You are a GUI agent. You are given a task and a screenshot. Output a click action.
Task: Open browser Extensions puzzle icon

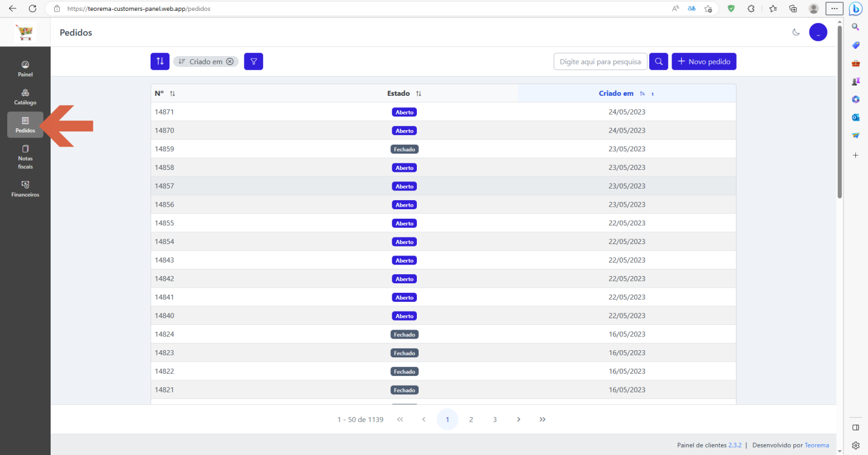click(751, 8)
